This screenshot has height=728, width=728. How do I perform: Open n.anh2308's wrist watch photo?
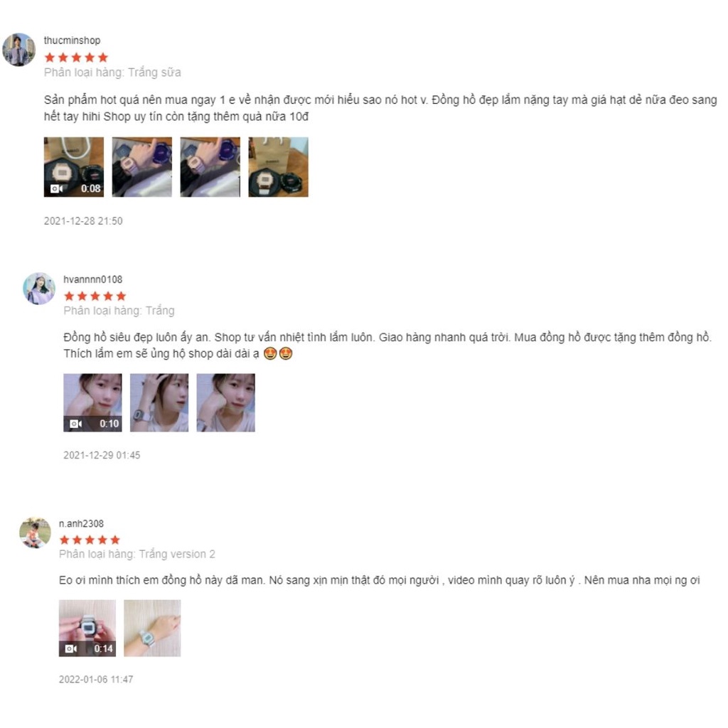click(152, 628)
